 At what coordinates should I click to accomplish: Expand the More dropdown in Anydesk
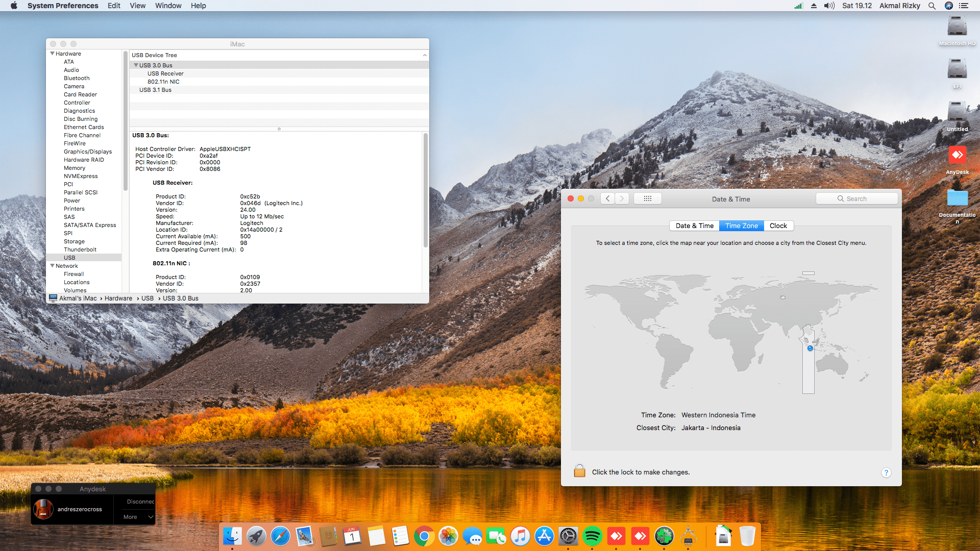(138, 517)
